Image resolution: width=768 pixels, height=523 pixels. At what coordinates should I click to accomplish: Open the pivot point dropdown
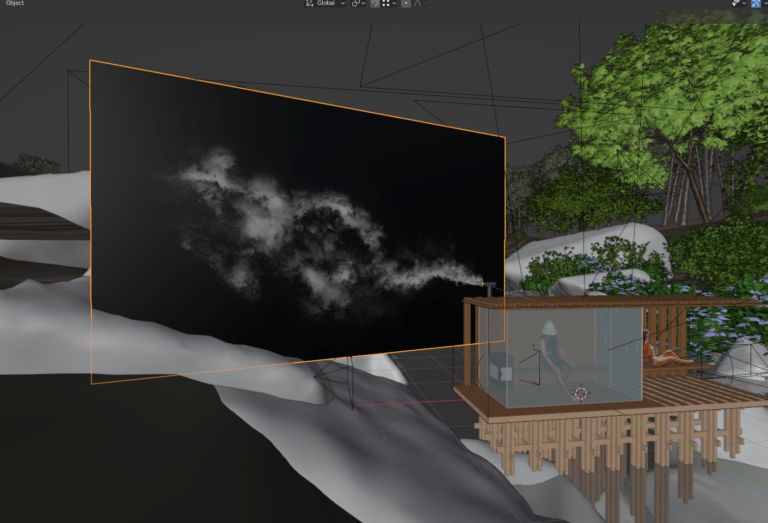click(x=359, y=4)
